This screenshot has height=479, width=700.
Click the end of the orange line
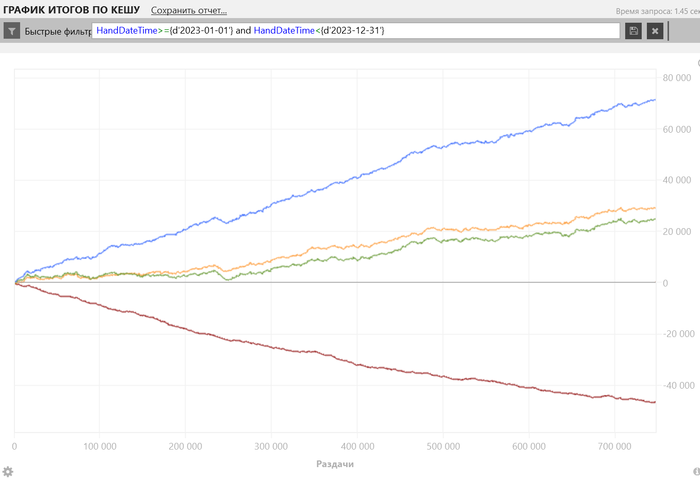click(655, 208)
